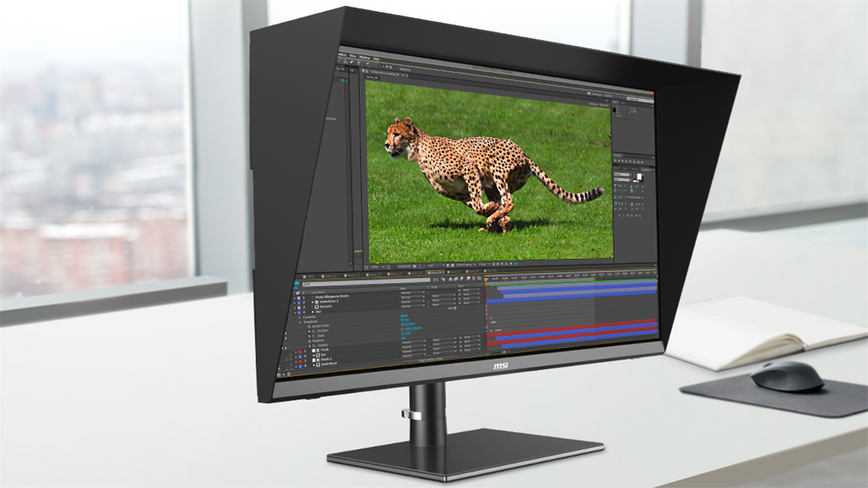Click the Info panel color sample swatch
This screenshot has width=868, height=488.
pos(614,110)
